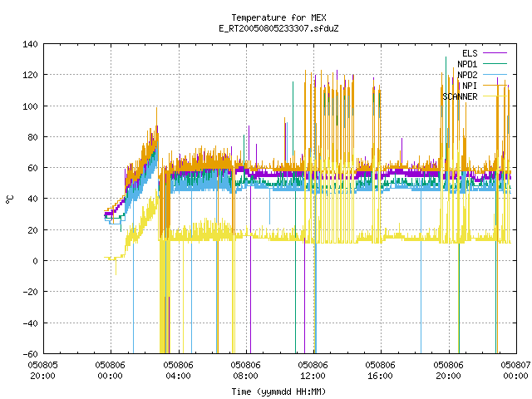Click the chart title 'Temperature for MEX'
532x399 pixels.
278,17
